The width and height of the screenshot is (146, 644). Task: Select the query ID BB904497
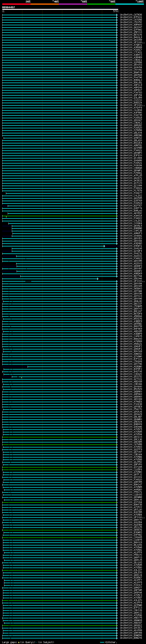point(8,7)
